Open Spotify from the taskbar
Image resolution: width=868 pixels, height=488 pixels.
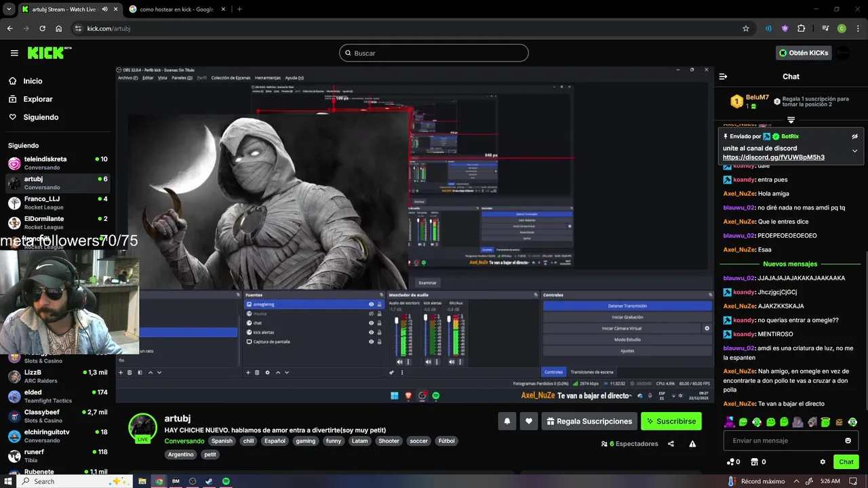(226, 481)
